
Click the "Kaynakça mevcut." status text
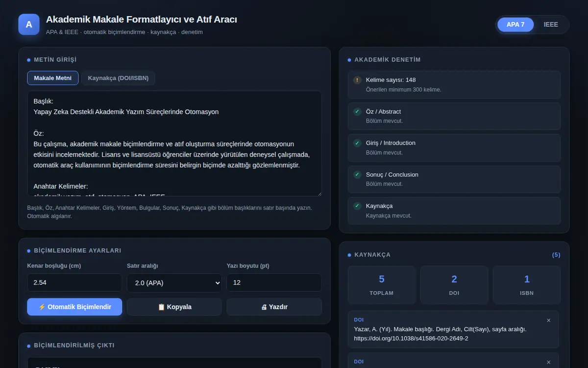point(389,215)
